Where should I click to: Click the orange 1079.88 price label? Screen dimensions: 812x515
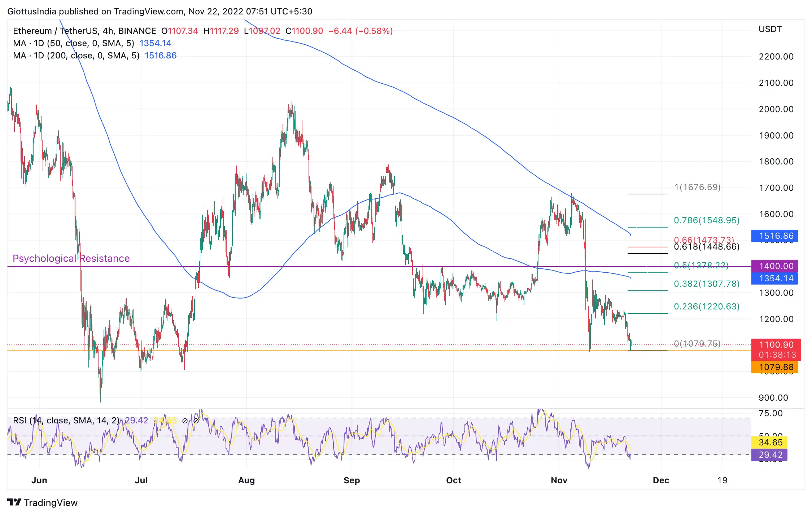pos(774,367)
